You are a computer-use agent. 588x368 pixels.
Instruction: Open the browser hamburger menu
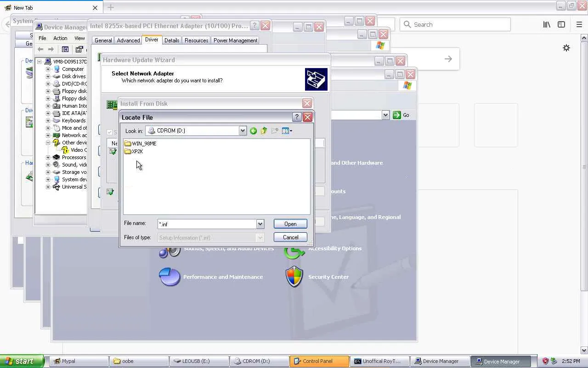coord(579,24)
